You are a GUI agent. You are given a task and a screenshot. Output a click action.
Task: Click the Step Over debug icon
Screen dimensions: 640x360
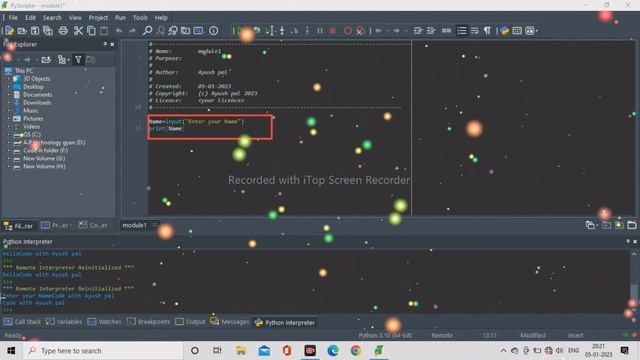(295, 31)
